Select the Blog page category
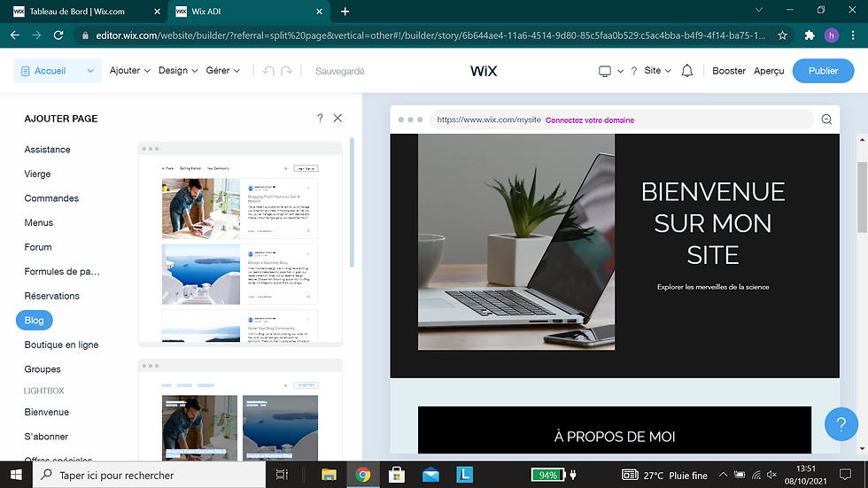 point(34,321)
